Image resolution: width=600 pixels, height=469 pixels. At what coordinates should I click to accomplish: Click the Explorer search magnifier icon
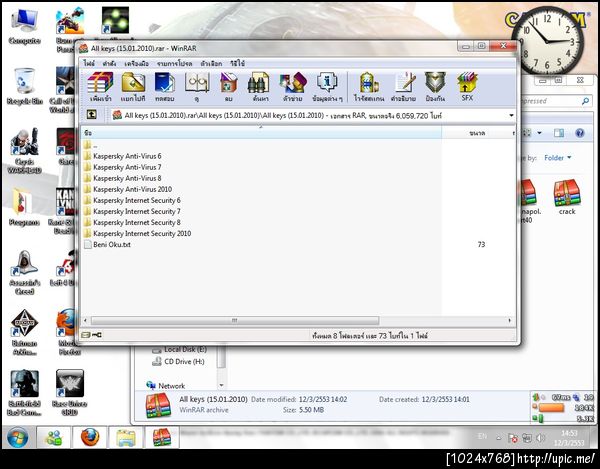(x=585, y=101)
